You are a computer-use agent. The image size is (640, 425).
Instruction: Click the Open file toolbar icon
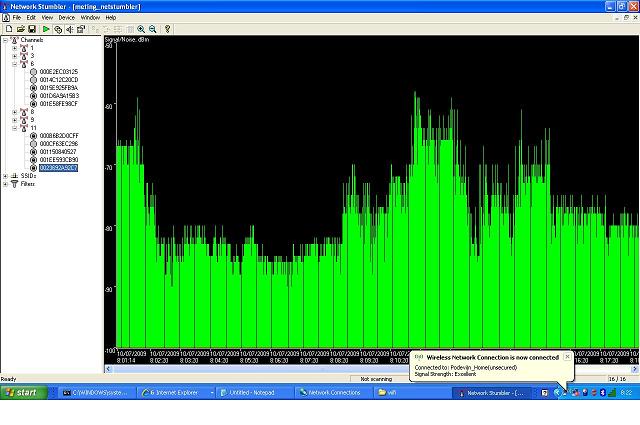coord(19,29)
